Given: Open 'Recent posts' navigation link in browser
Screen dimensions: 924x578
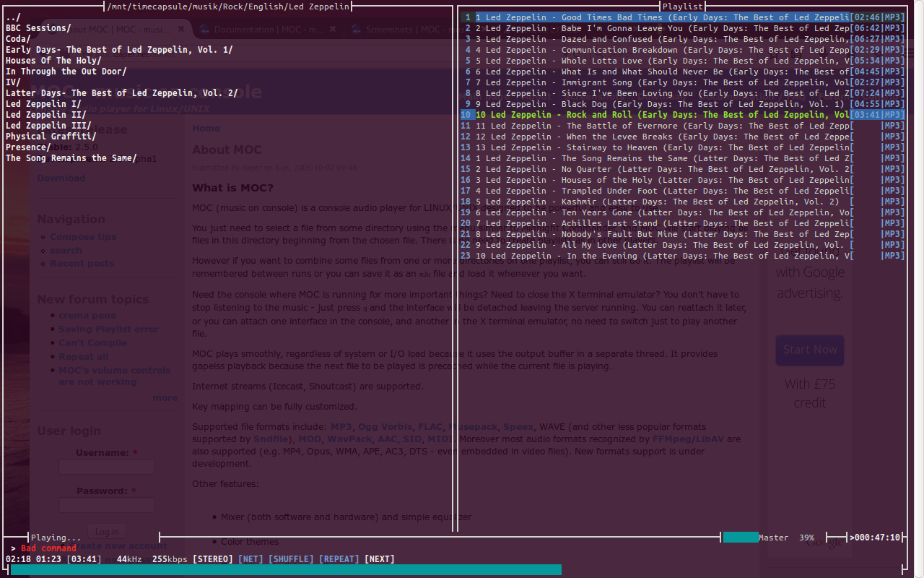Looking at the screenshot, I should tap(82, 264).
